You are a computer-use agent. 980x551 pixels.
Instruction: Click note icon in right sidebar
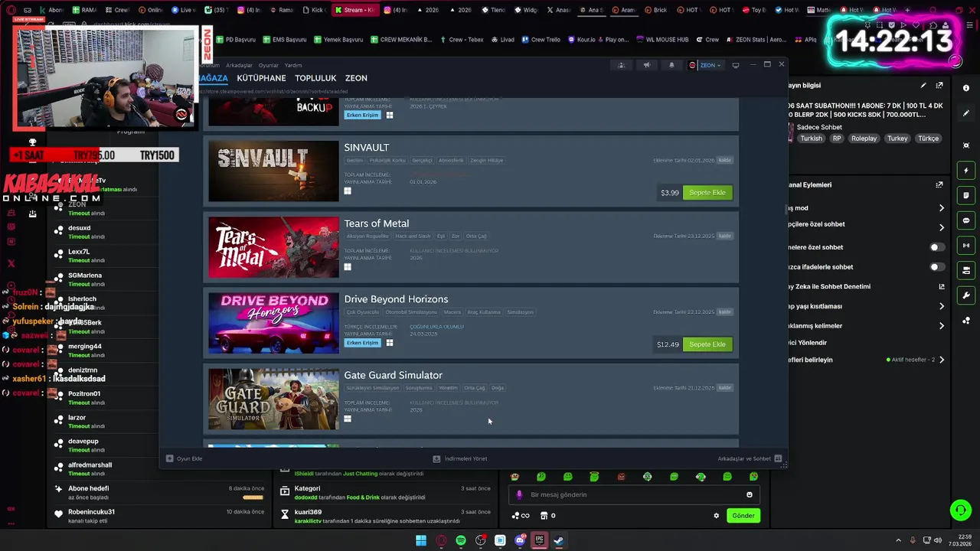click(x=966, y=196)
